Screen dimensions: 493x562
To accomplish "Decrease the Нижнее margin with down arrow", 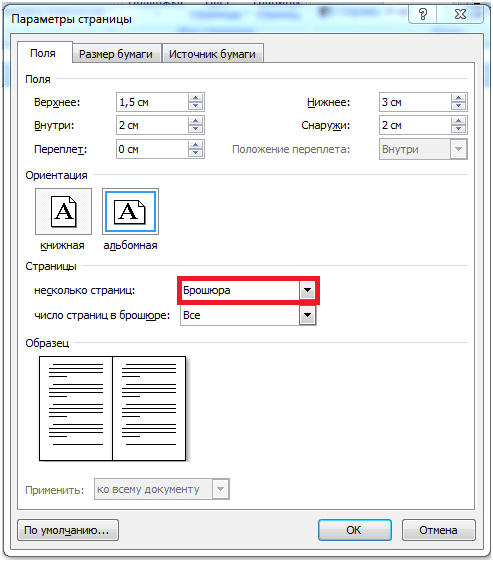I will tap(459, 106).
